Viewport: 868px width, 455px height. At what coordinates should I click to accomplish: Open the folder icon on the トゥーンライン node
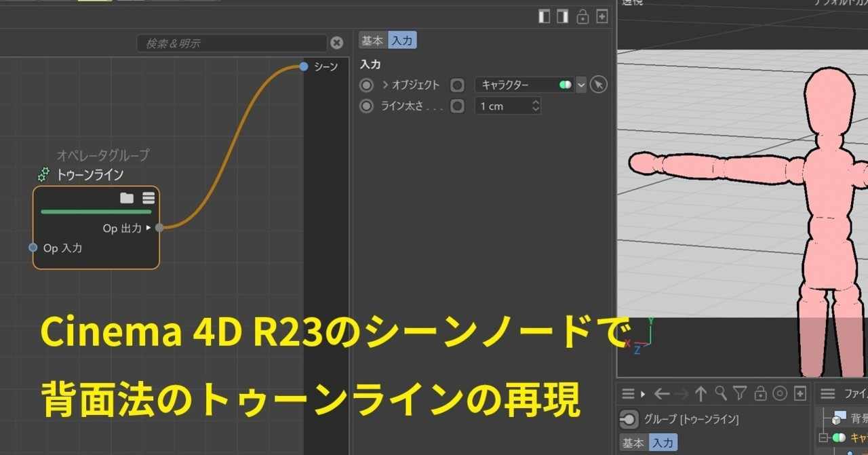coord(127,198)
